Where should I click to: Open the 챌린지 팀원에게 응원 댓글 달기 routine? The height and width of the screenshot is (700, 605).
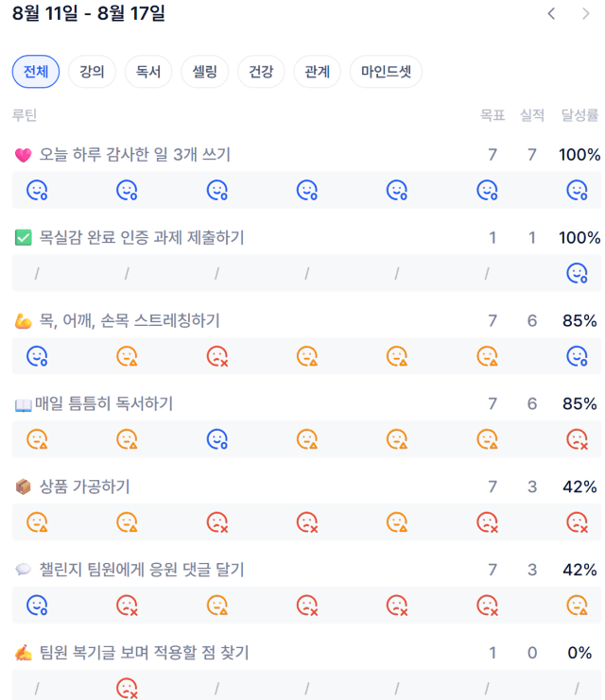pos(142,570)
